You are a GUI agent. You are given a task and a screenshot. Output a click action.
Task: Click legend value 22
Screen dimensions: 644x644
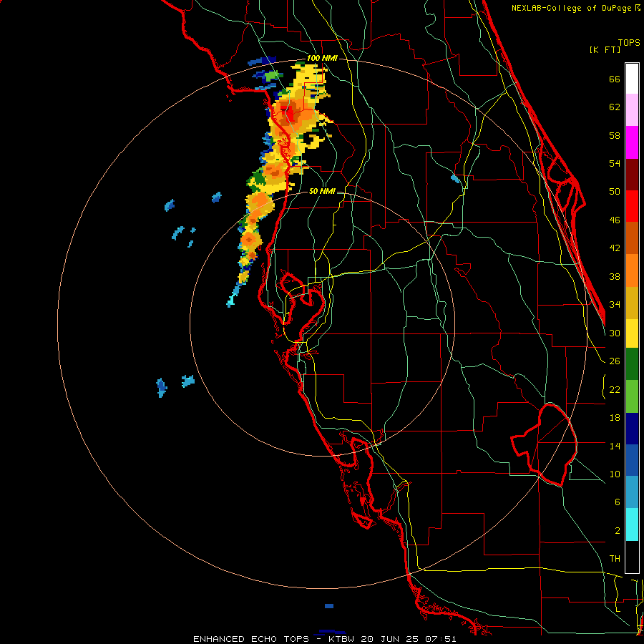(x=615, y=390)
